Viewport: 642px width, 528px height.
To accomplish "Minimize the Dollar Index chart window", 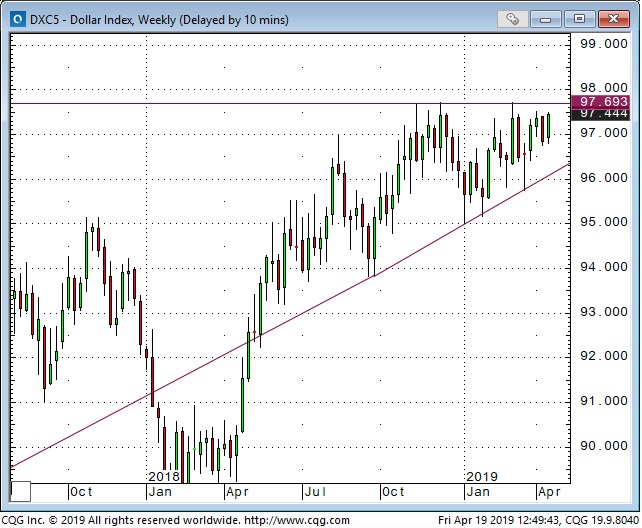I will (546, 19).
